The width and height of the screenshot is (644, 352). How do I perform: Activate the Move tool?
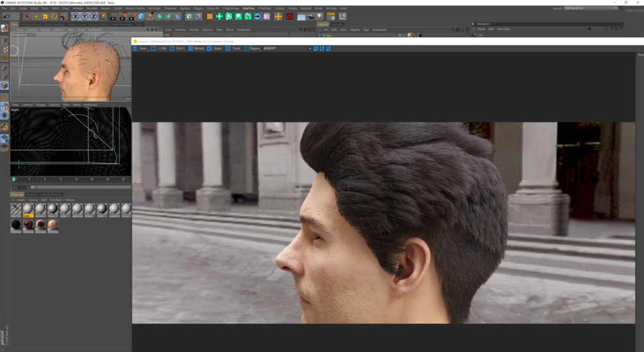coord(36,17)
